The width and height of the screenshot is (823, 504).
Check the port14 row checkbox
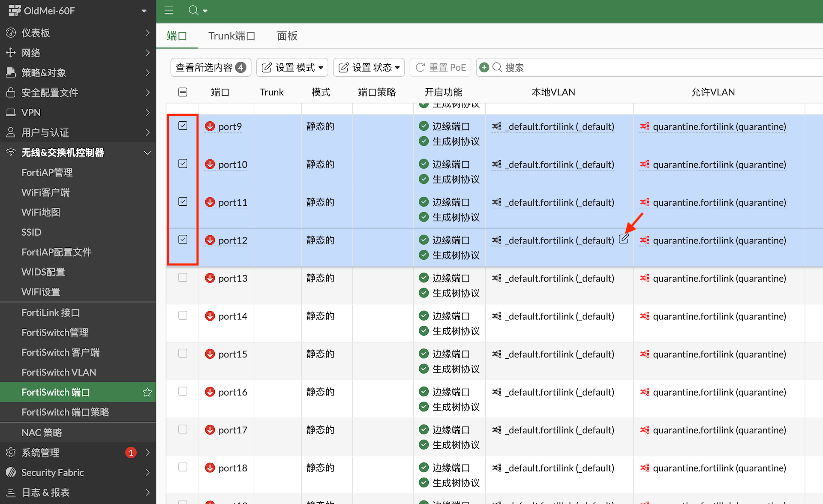tap(183, 315)
